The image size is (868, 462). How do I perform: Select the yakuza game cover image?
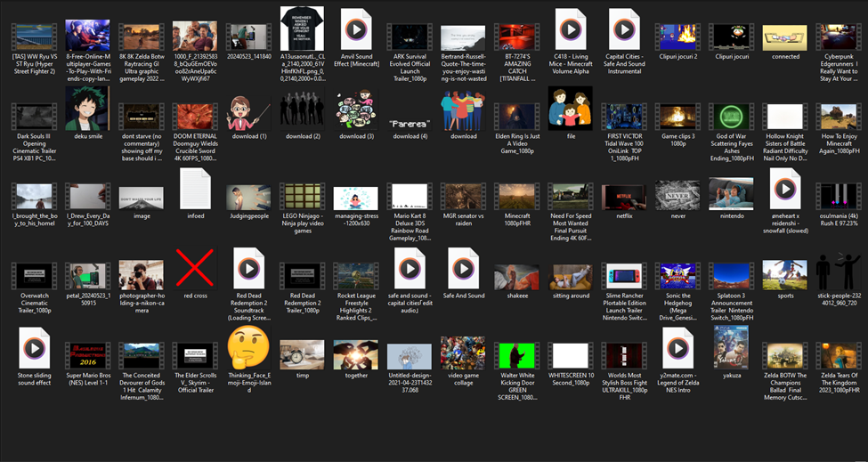[x=731, y=347]
